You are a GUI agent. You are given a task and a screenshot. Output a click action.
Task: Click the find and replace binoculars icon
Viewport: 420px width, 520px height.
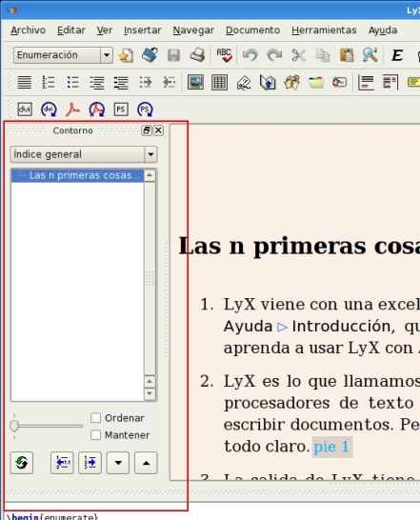coord(370,55)
